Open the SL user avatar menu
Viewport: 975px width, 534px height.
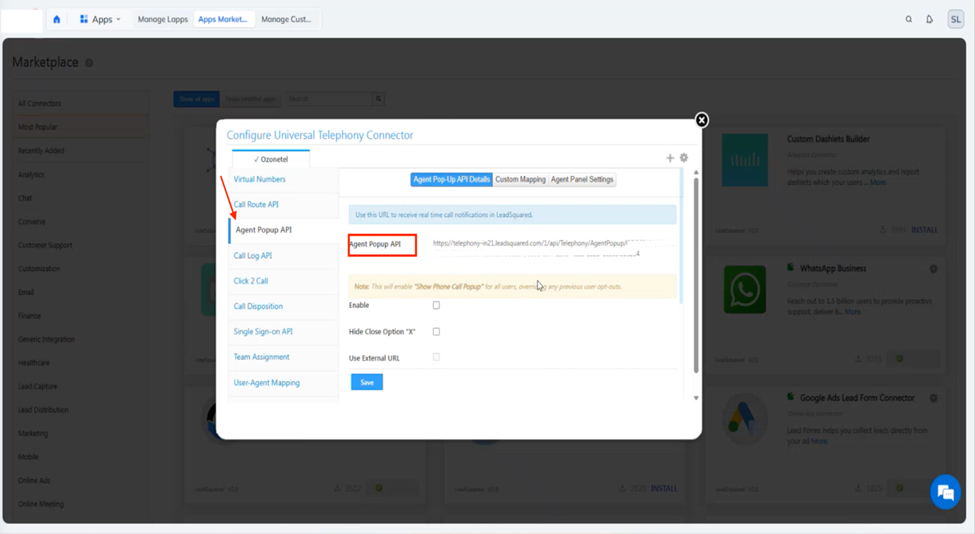click(955, 19)
